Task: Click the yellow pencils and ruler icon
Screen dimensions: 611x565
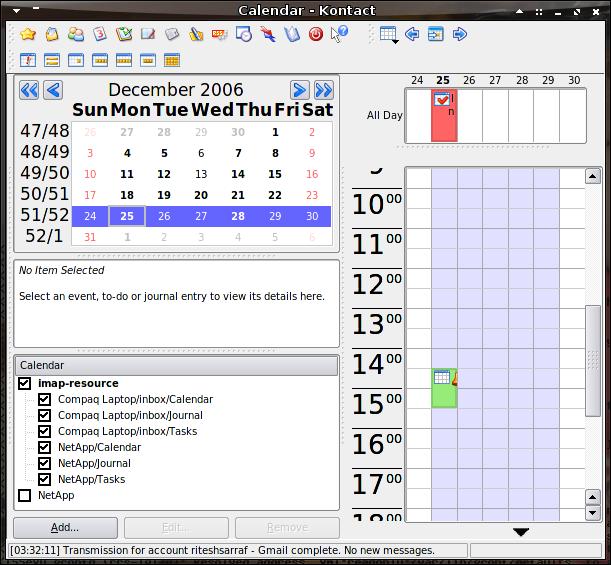Action: pos(196,34)
